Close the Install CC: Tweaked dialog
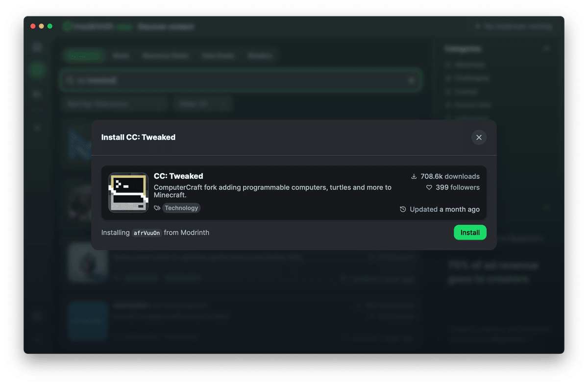Image resolution: width=588 pixels, height=385 pixels. (479, 137)
